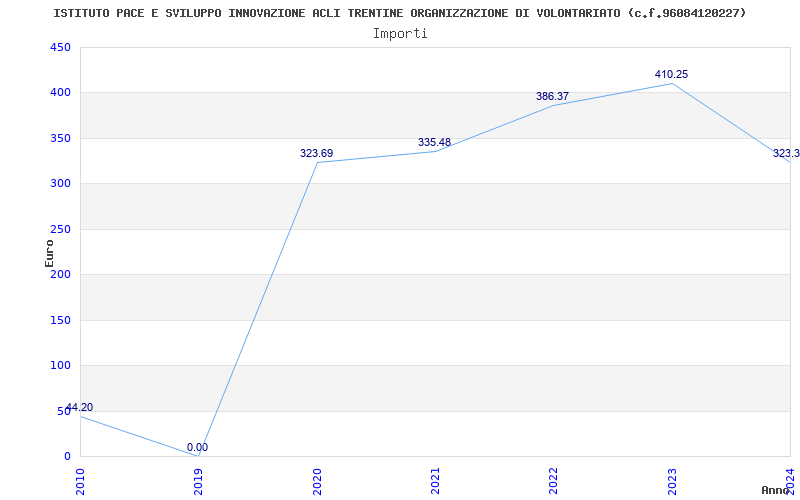Image resolution: width=800 pixels, height=500 pixels.
Task: Select the data label 323.69
Action: coord(316,153)
